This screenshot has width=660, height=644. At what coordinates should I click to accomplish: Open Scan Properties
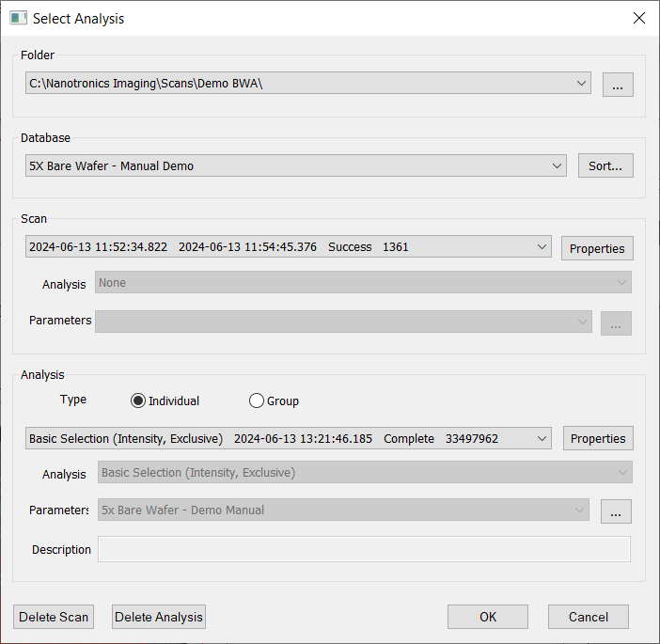click(x=597, y=248)
